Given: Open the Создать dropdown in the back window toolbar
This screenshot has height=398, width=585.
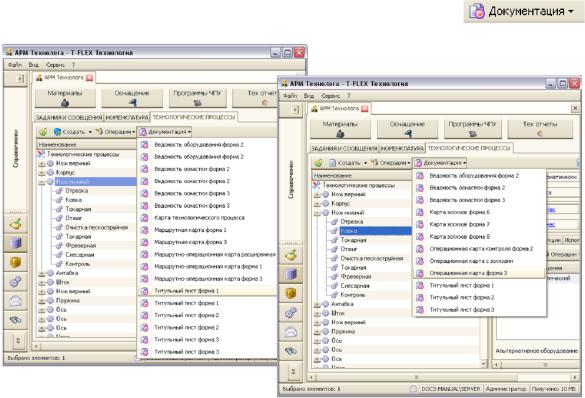Looking at the screenshot, I should point(73,132).
